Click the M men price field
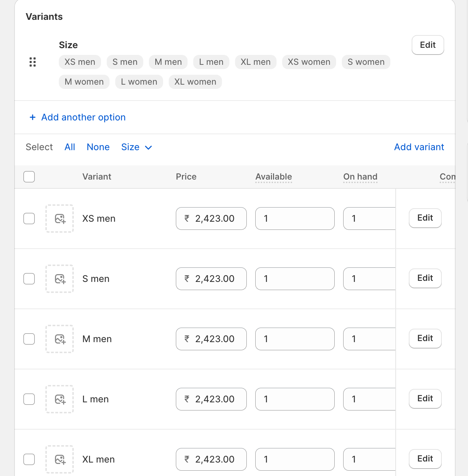The width and height of the screenshot is (468, 476). click(x=211, y=339)
